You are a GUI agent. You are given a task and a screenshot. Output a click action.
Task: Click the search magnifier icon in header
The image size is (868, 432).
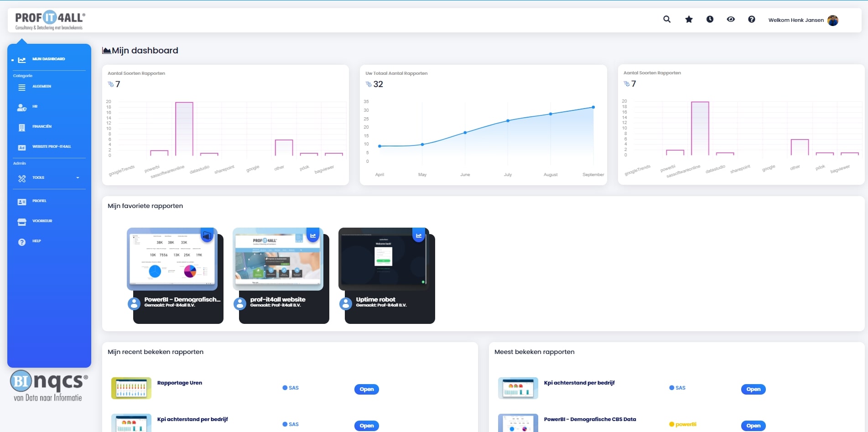(x=667, y=19)
